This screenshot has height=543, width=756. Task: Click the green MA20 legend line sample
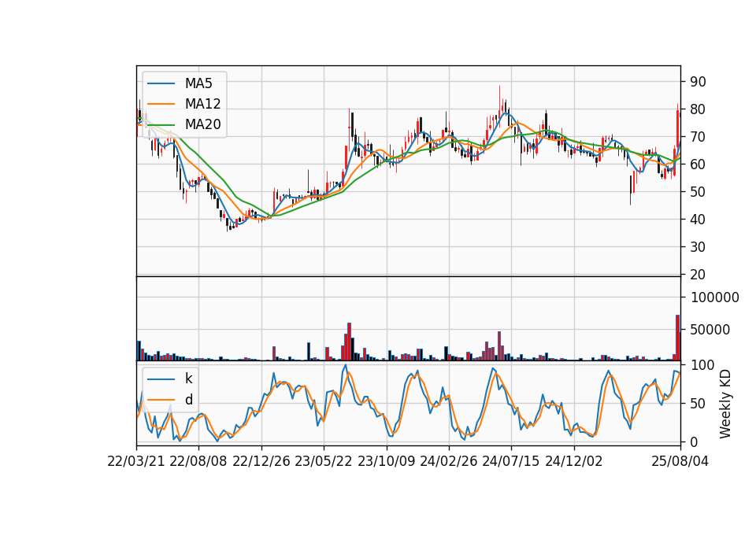(161, 125)
